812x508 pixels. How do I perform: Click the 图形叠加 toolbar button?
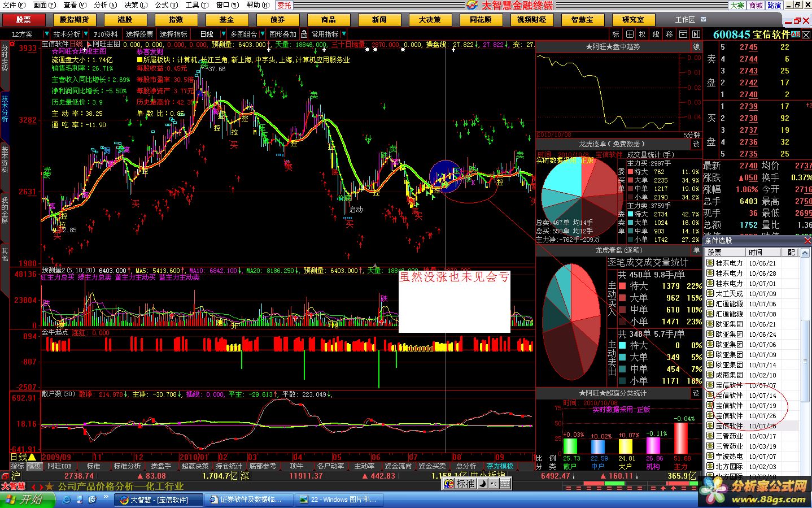click(283, 34)
